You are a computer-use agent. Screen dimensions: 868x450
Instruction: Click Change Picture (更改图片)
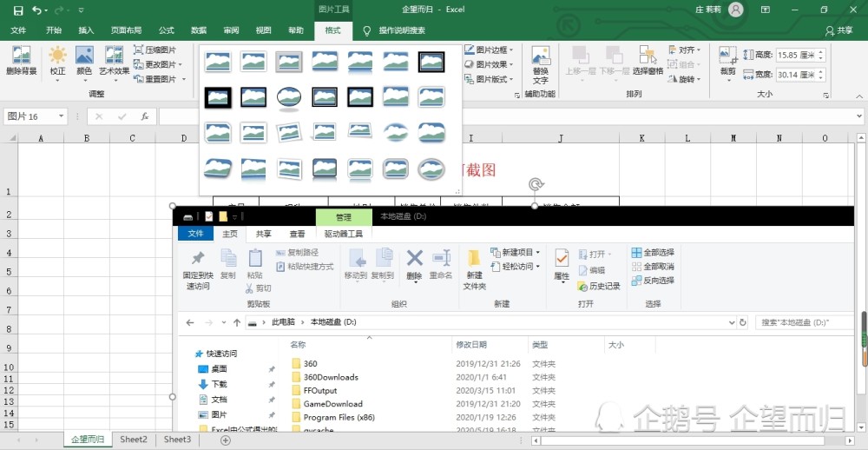tap(157, 64)
